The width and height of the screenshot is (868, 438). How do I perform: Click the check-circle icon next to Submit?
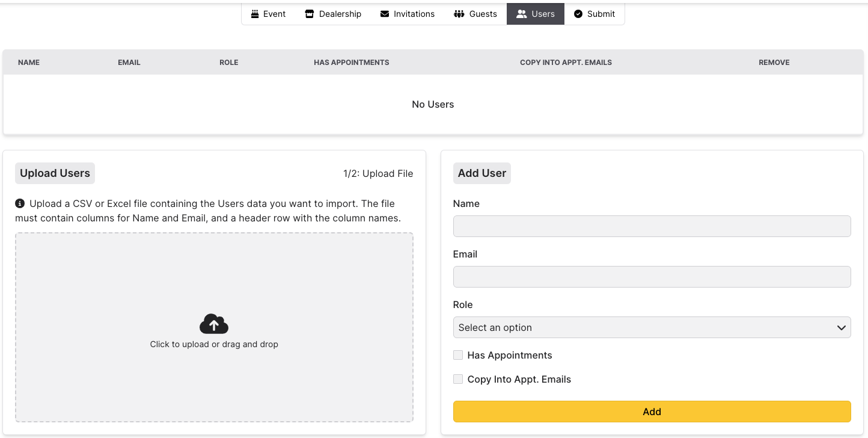[x=578, y=13]
